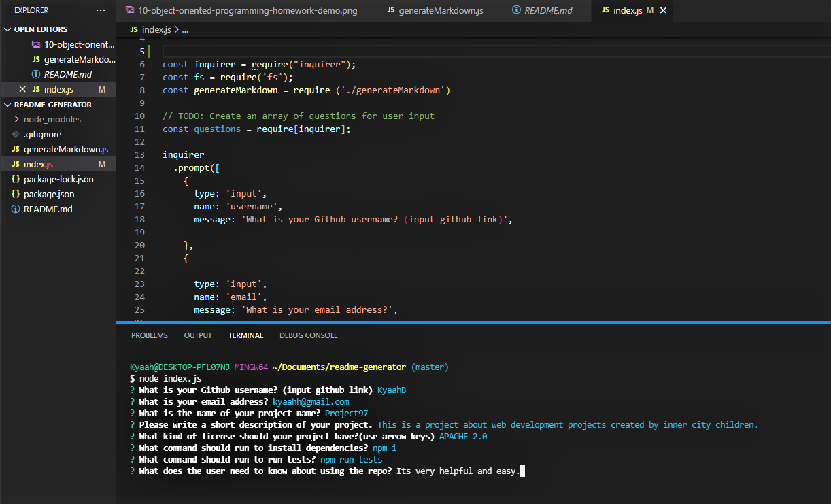Screen dimensions: 831x504
Task: Click Project97 answer in terminal
Action: click(346, 414)
